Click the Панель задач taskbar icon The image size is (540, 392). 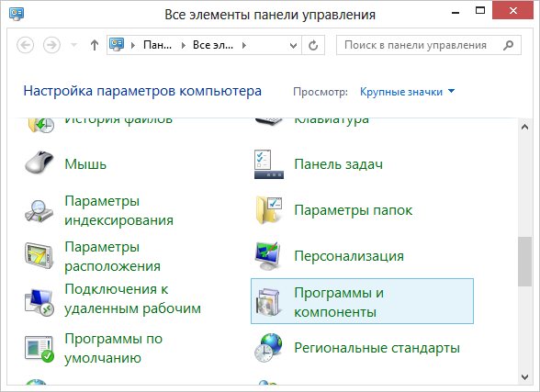(x=268, y=164)
